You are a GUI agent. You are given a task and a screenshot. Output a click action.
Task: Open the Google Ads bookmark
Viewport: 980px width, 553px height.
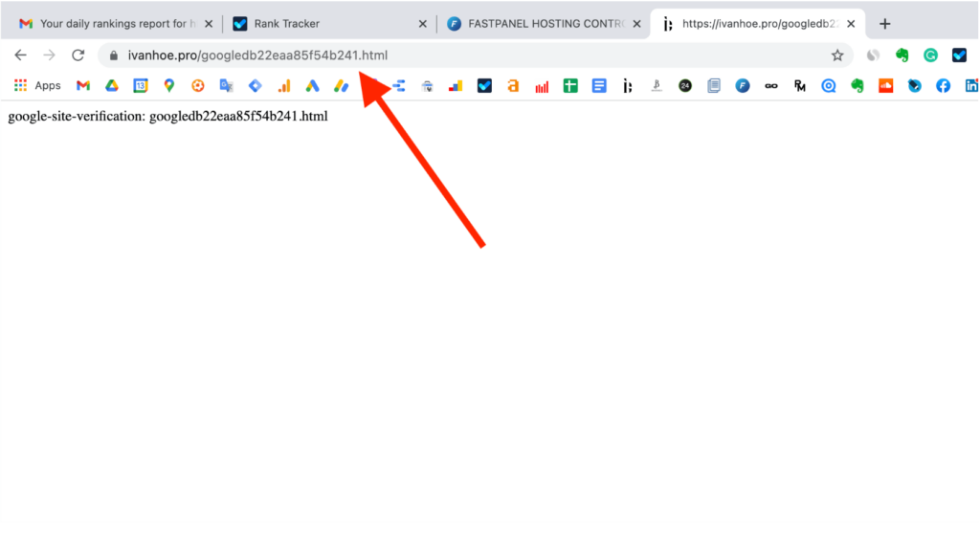313,85
